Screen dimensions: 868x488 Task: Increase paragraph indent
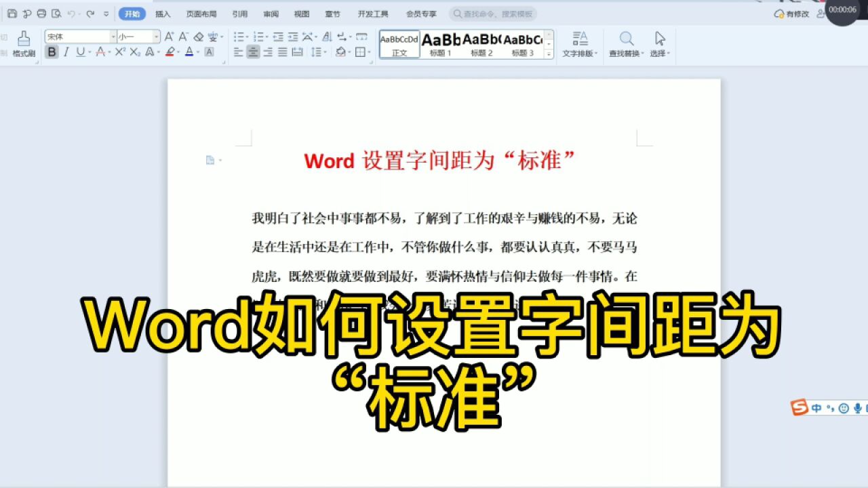(293, 37)
